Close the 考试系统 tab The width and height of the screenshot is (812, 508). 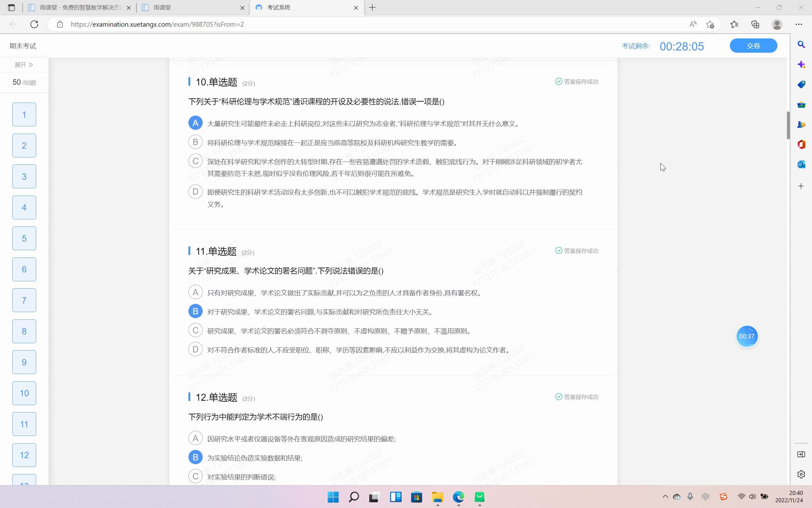click(x=356, y=7)
